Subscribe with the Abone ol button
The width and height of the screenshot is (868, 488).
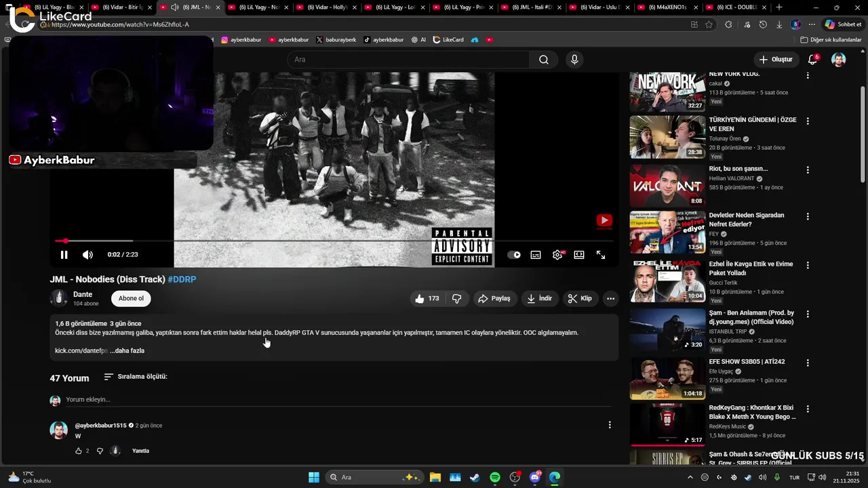tap(131, 298)
